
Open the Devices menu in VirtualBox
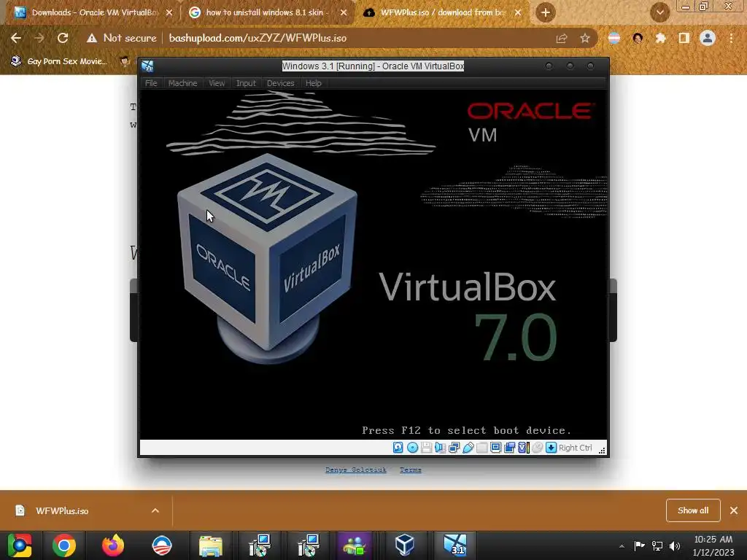[281, 83]
